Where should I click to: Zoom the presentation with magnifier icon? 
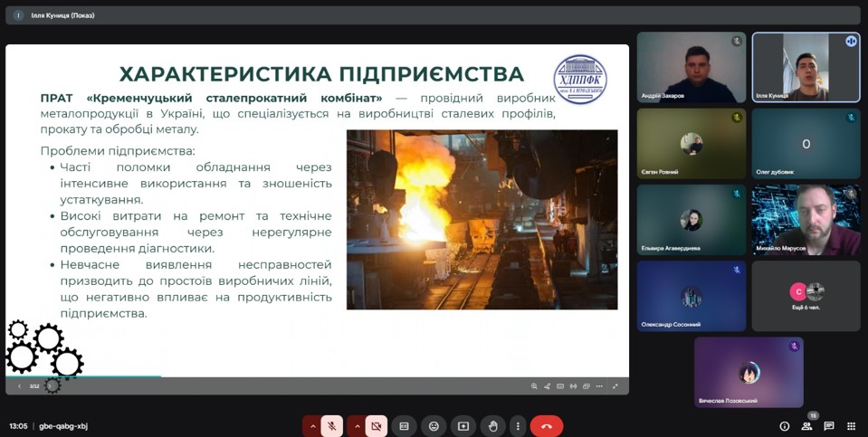[x=534, y=386]
